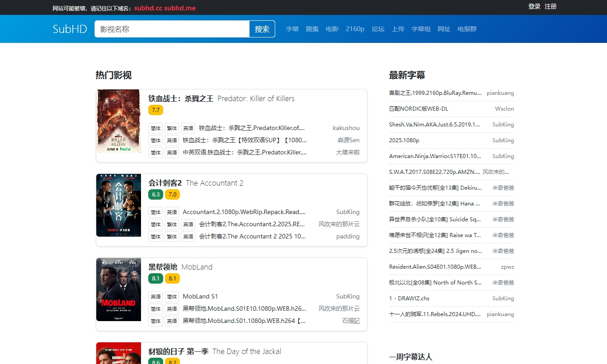Open subtitle 中英双语.铁血战士：杀戮之王.Predator.Killer
The width and height of the screenshot is (607, 364).
point(245,152)
